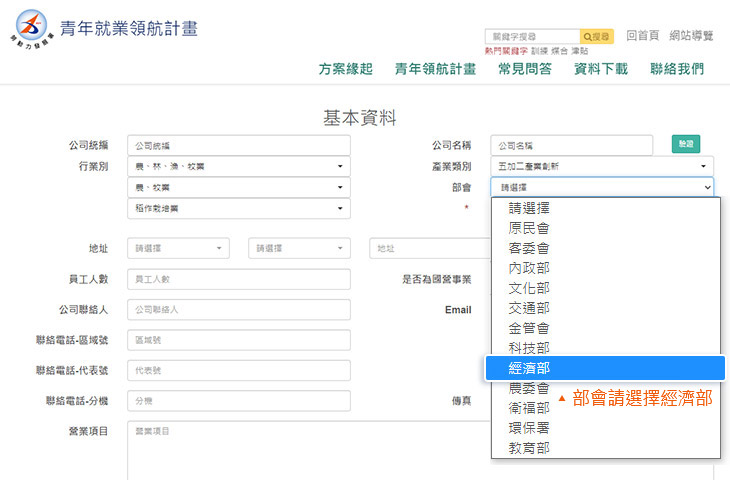Focus the 公司統編 input field
730x480 pixels.
(x=239, y=145)
